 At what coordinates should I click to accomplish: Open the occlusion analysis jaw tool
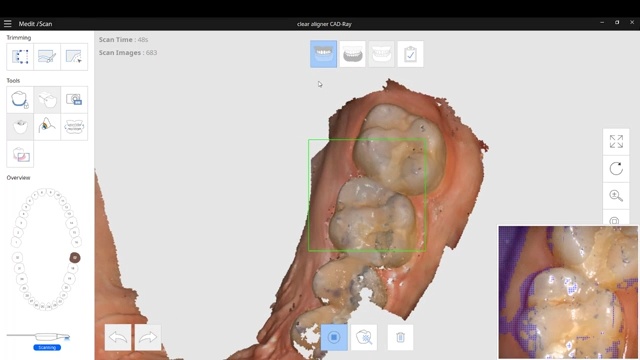(74, 127)
